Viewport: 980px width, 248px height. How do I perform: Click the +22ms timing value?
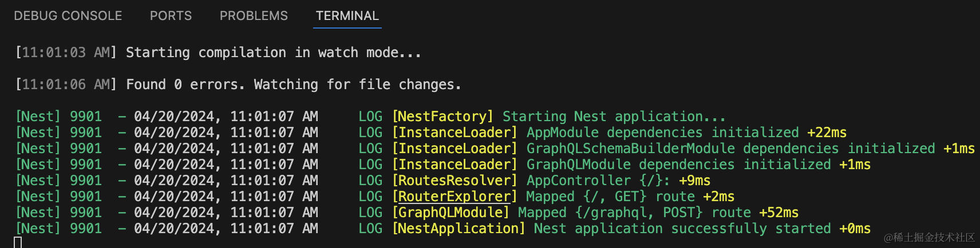(827, 133)
